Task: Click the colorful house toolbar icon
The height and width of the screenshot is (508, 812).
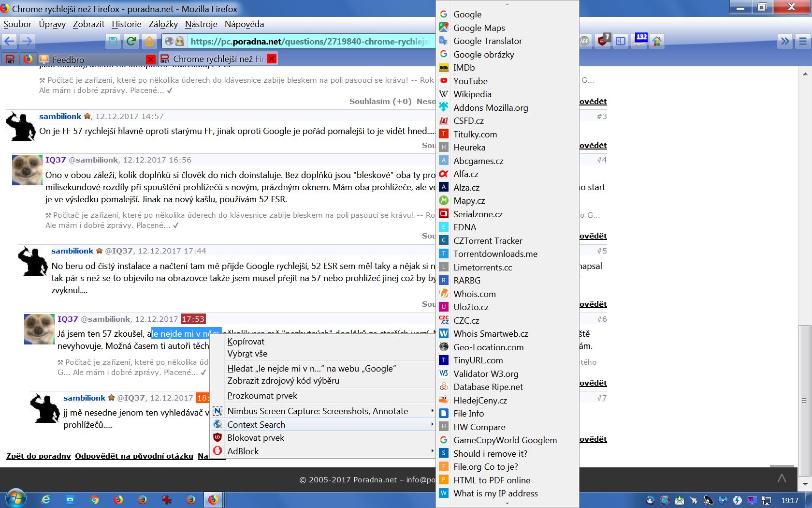Action: tap(657, 42)
